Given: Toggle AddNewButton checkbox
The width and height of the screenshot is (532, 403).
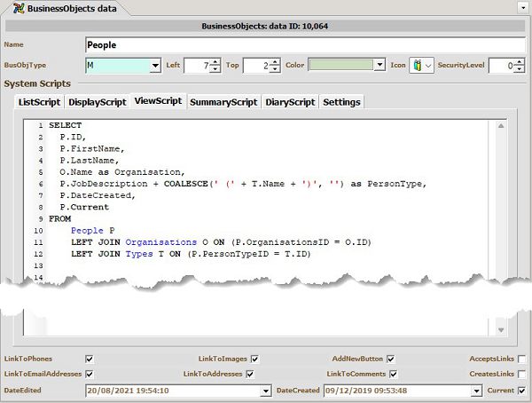Looking at the screenshot, I should [391, 359].
